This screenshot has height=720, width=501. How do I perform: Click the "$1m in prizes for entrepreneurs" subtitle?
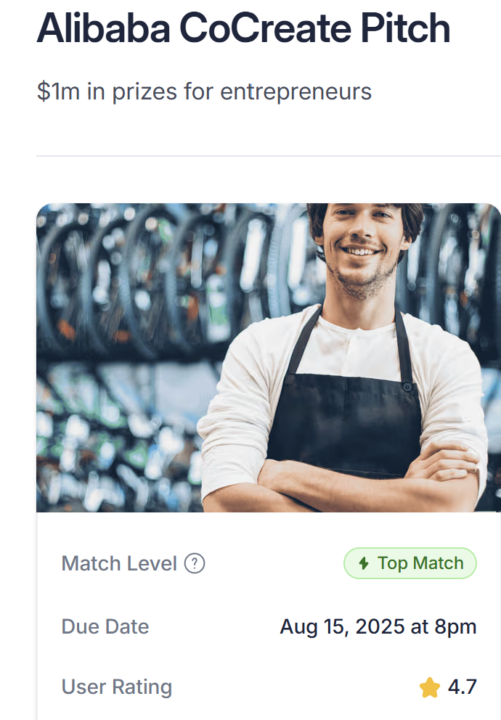point(204,91)
